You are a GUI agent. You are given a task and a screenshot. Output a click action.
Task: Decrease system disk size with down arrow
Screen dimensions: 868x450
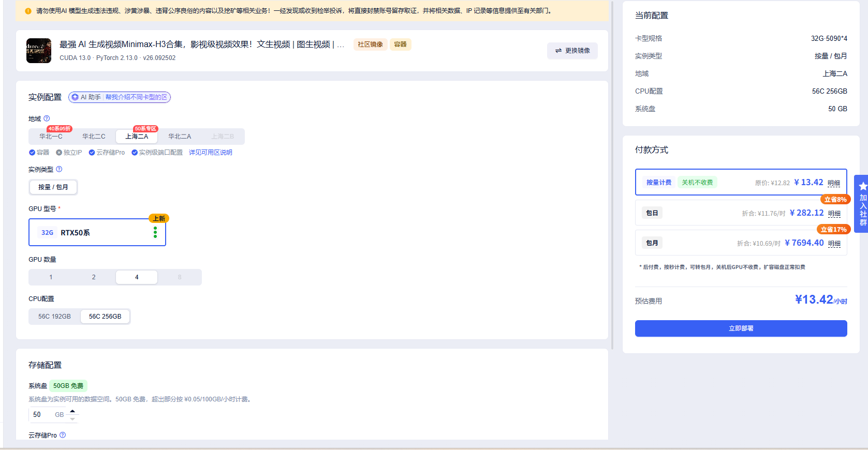72,418
